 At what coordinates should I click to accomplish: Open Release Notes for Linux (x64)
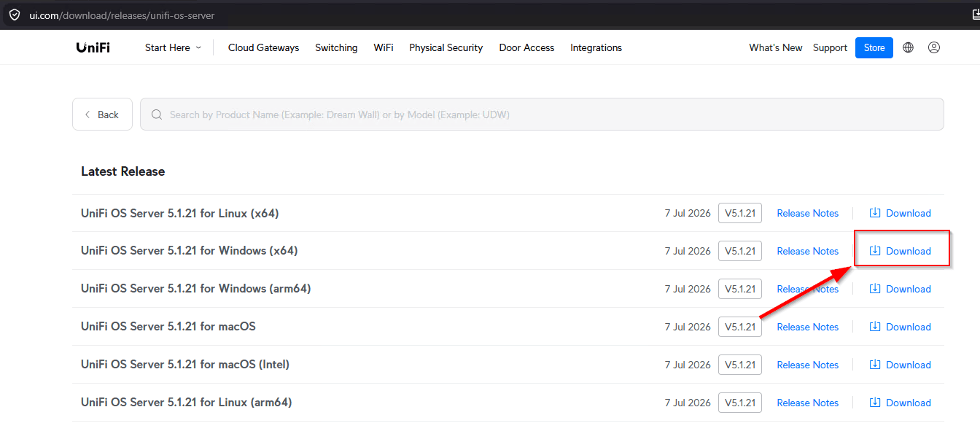coord(808,213)
